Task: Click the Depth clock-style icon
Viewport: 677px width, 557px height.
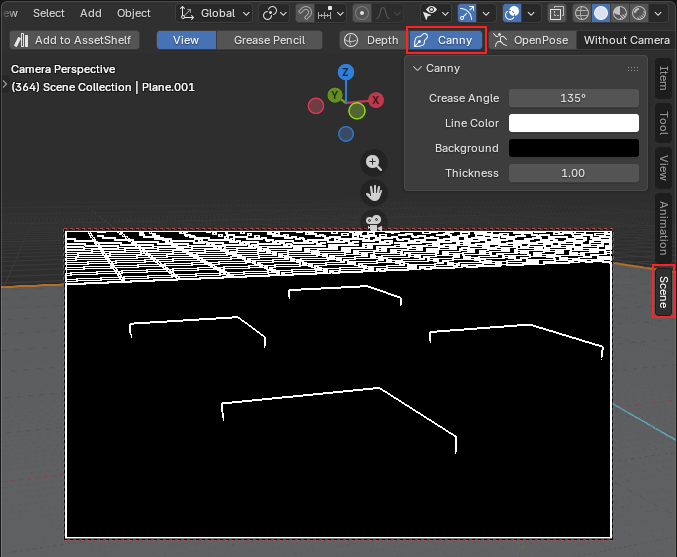Action: (x=351, y=40)
